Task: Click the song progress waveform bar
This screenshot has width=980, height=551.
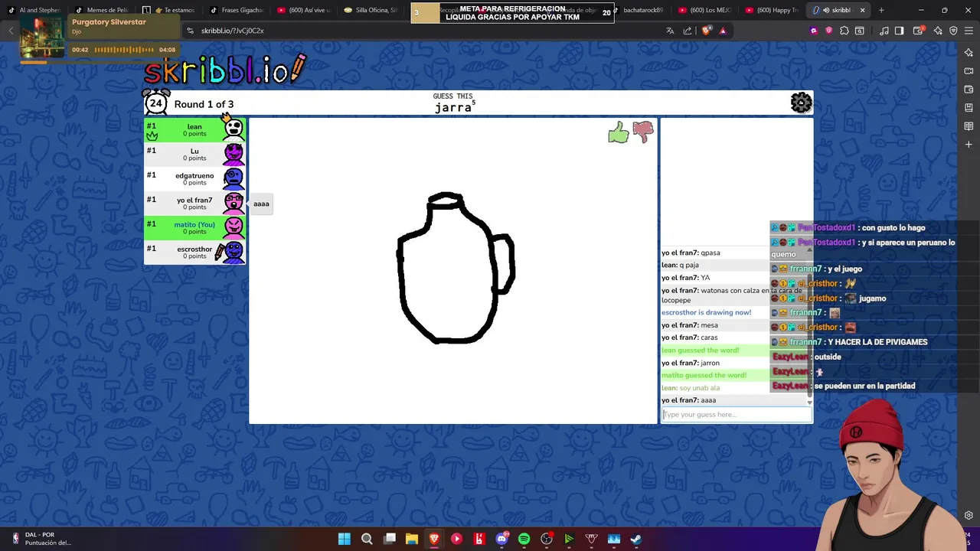Action: [x=124, y=50]
